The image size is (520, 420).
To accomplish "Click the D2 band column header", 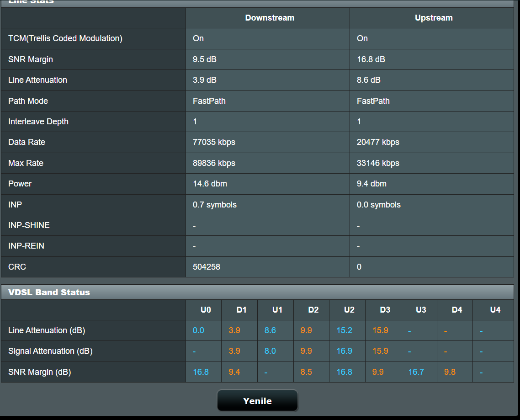I will click(313, 309).
